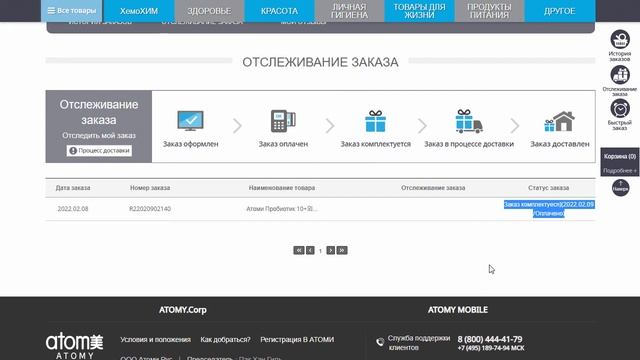Open the ПРОДУКТЫ ПИТАНИЯ tab
The width and height of the screenshot is (640, 360).
tap(489, 11)
